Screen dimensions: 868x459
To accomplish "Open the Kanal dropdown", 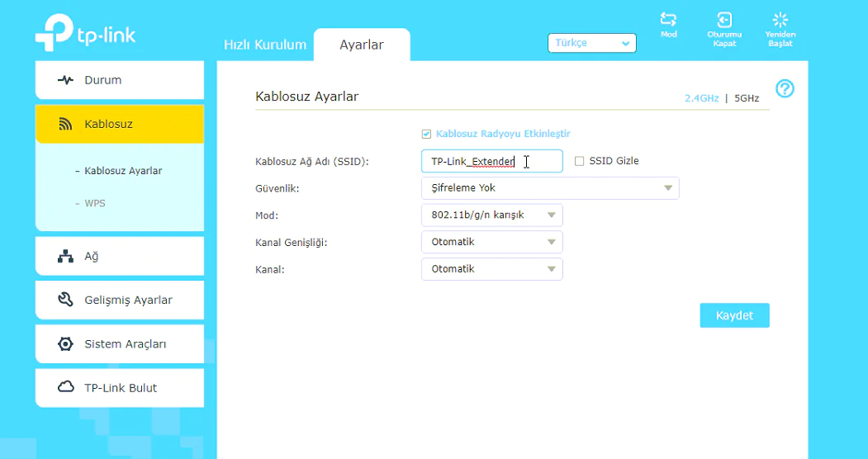I will coord(492,269).
